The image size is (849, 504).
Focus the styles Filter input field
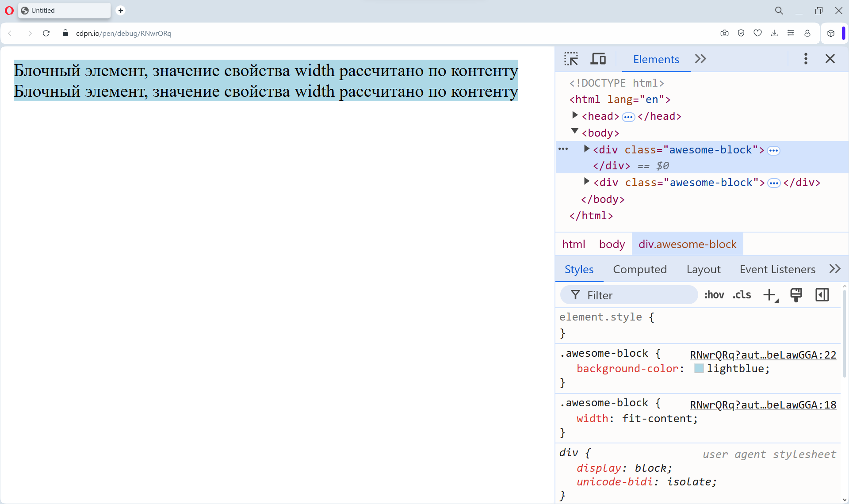[x=637, y=295]
